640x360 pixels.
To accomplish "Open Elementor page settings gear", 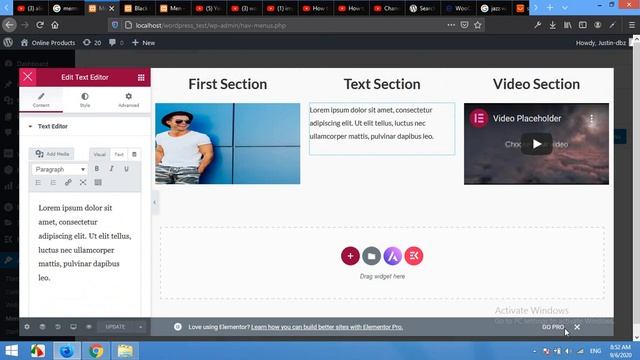I will click(x=27, y=327).
